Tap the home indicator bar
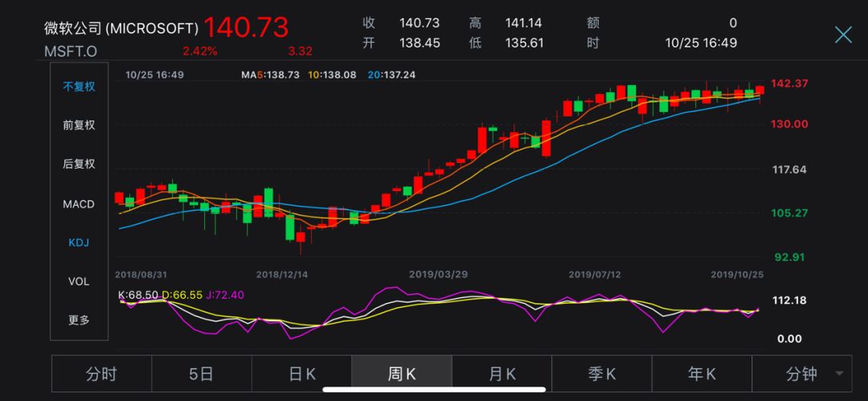 tap(434, 389)
